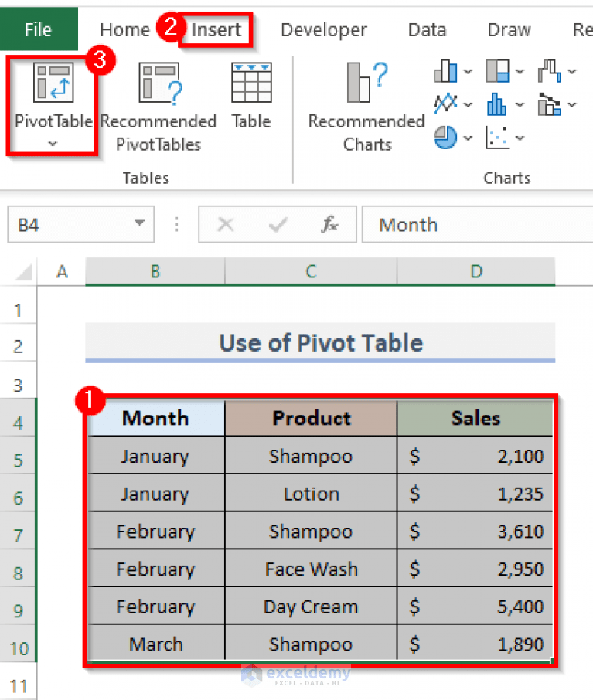Select the cell containing Month header
Viewport: 593px width, 700px height.
coord(155,418)
